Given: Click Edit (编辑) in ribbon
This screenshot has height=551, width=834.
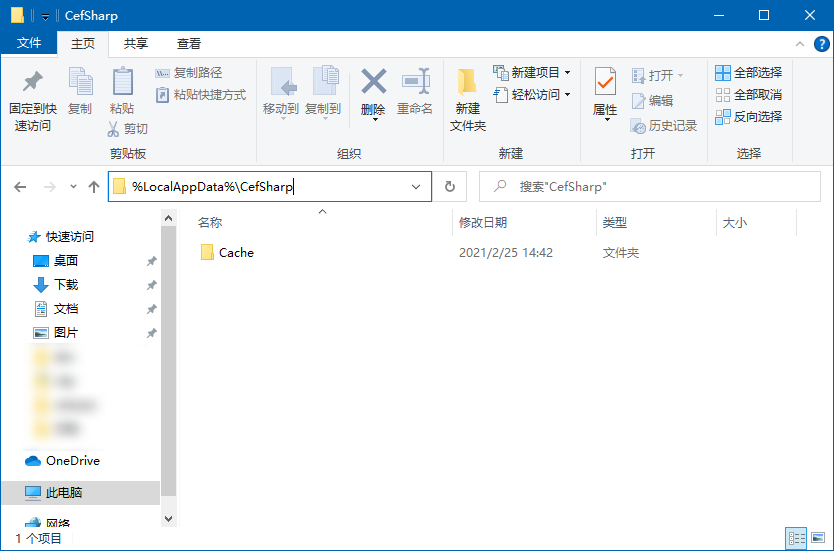Looking at the screenshot, I should tap(652, 101).
